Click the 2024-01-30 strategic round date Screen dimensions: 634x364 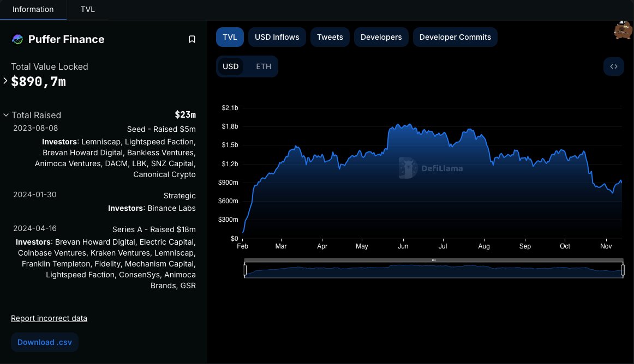pyautogui.click(x=35, y=195)
